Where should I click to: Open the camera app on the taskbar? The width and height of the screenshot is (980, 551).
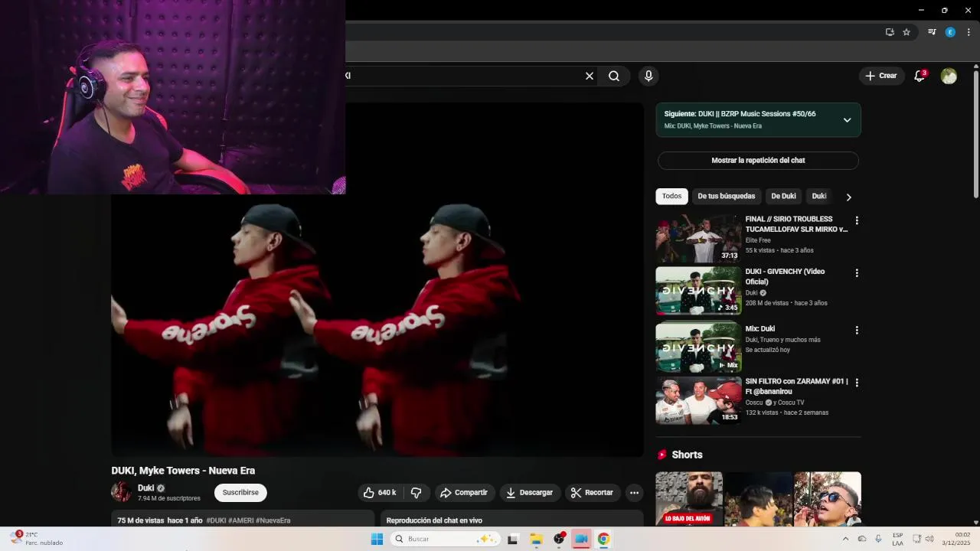tap(581, 539)
